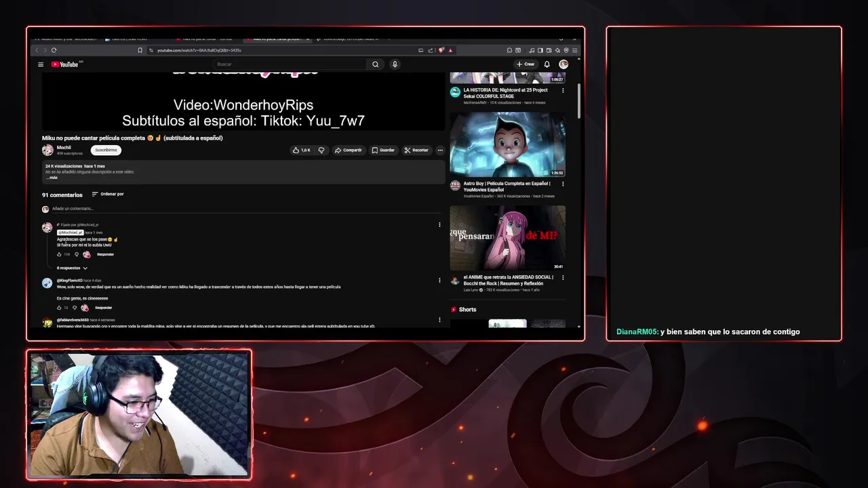Open the Ordenar por sort dropdown
Viewport: 868px width, 488px height.
pyautogui.click(x=108, y=195)
